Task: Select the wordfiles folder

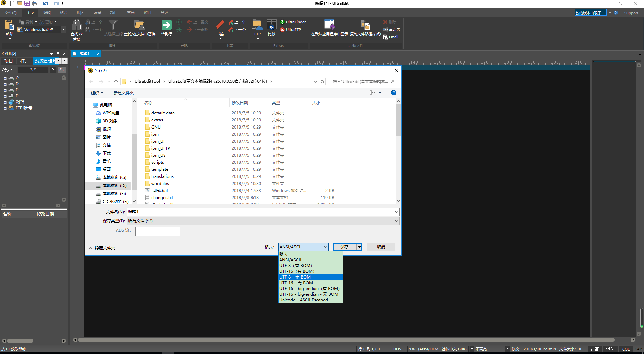Action: 160,184
